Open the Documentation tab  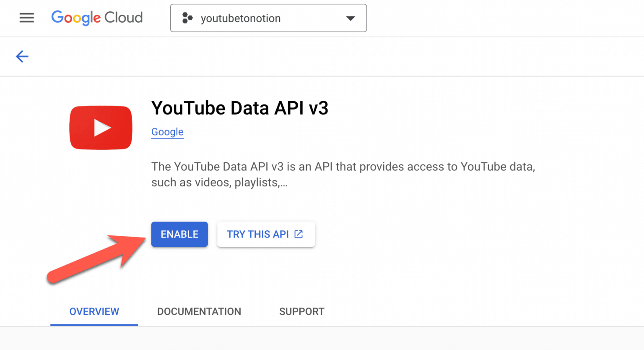(199, 311)
